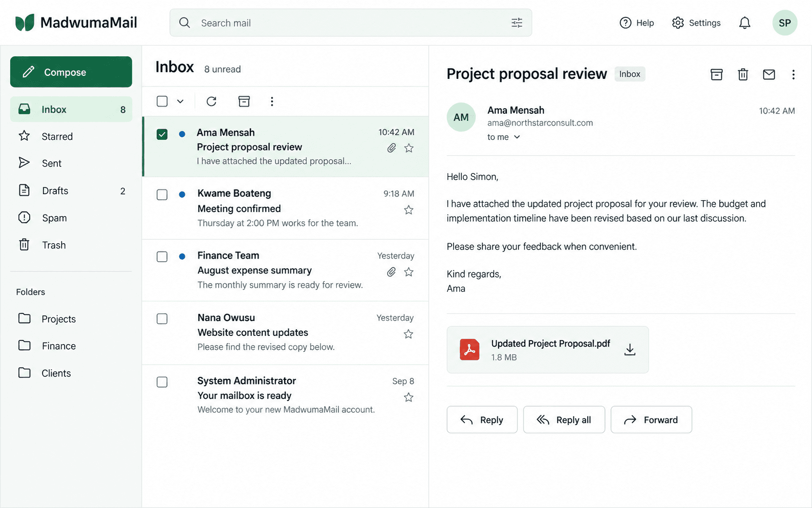
Task: Click the Search mail field
Action: point(351,23)
